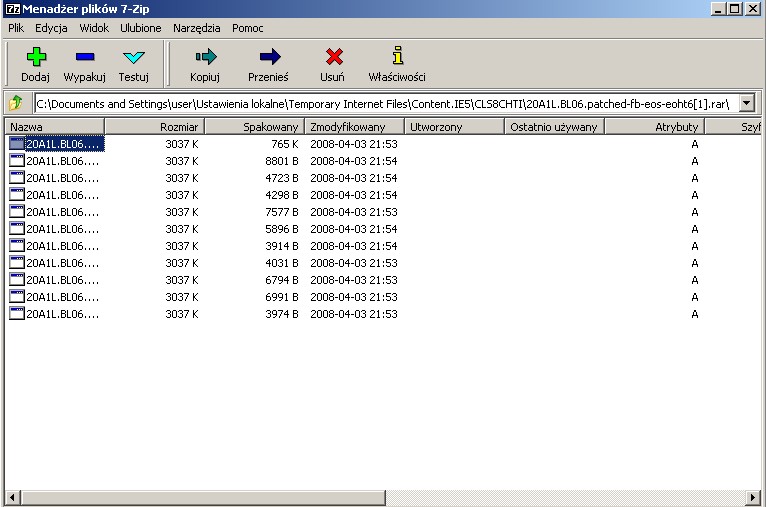Viewport: 766px width, 507px height.
Task: Sort by the Atrybuty column header
Action: click(x=655, y=127)
